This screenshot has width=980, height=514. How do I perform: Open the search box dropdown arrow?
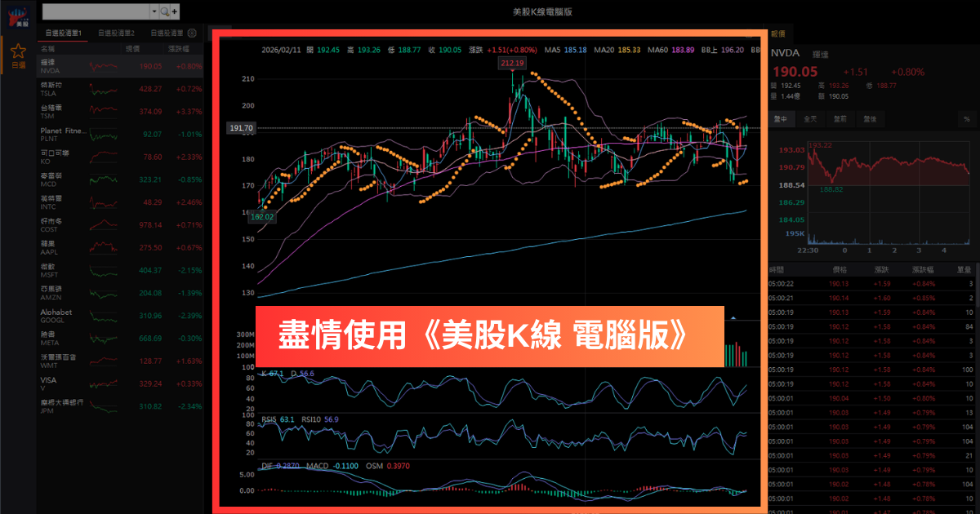(154, 11)
